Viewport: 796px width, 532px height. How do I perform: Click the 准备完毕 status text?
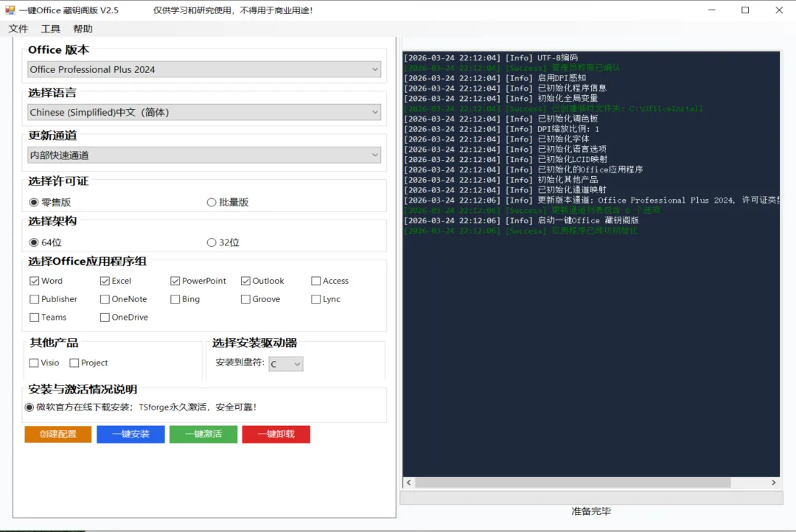591,511
